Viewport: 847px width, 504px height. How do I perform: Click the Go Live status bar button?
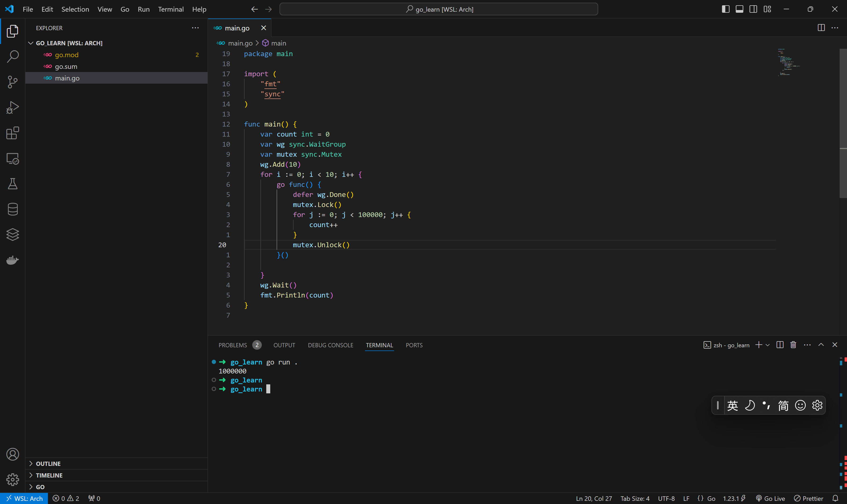[771, 498]
